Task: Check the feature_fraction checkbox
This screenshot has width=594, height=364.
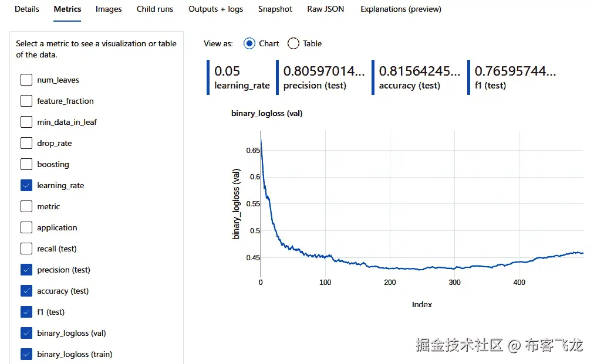Action: tap(26, 101)
